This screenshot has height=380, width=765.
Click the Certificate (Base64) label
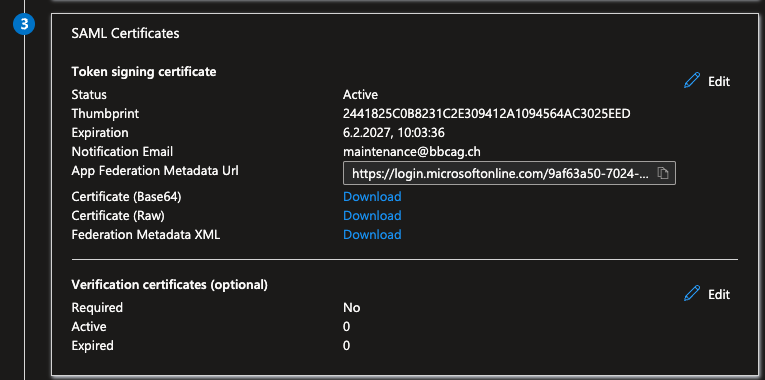[x=126, y=197]
